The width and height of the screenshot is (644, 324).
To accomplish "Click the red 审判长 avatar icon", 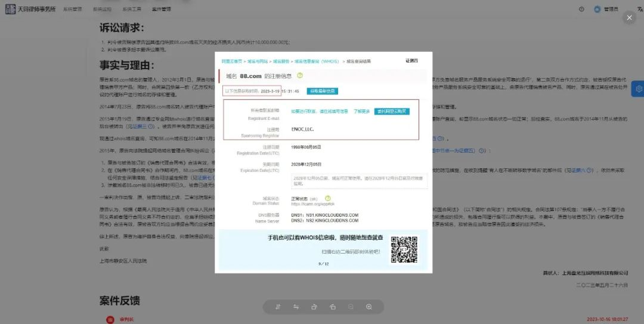I will [x=110, y=319].
